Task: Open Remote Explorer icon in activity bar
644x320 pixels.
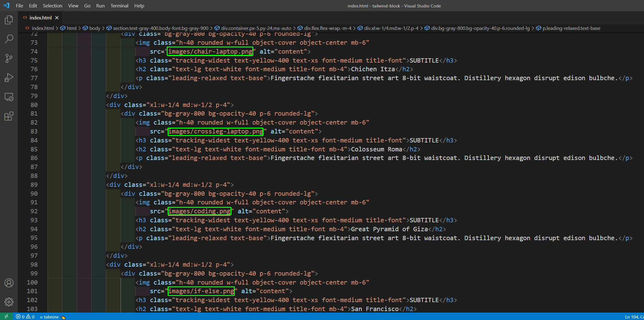Action: [9, 97]
